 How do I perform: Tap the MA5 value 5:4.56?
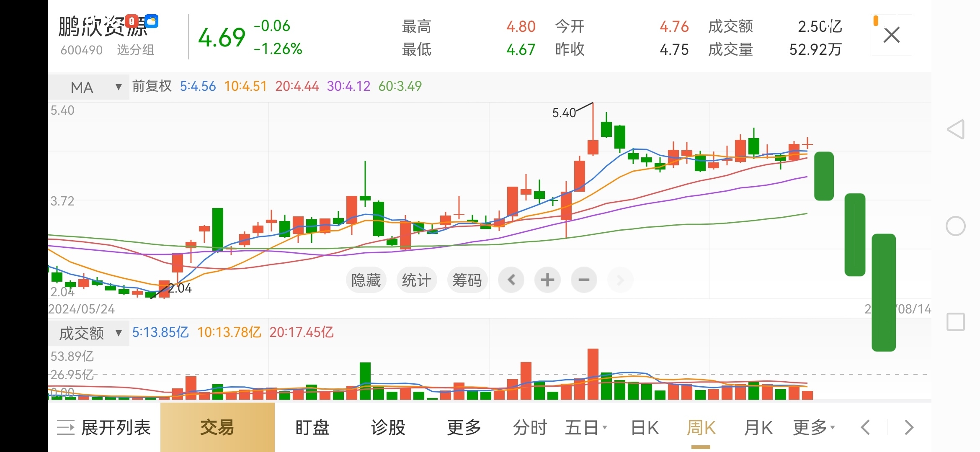198,86
